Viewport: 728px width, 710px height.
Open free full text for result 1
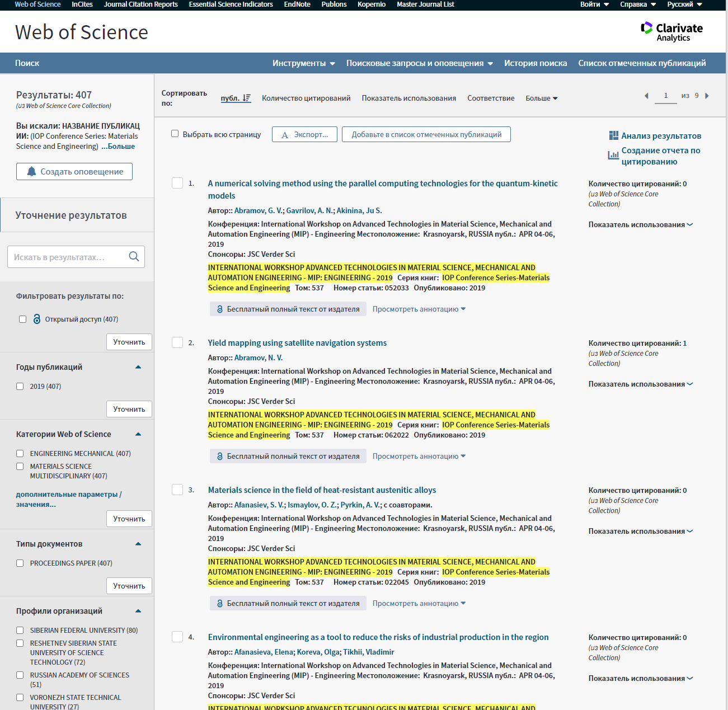288,309
